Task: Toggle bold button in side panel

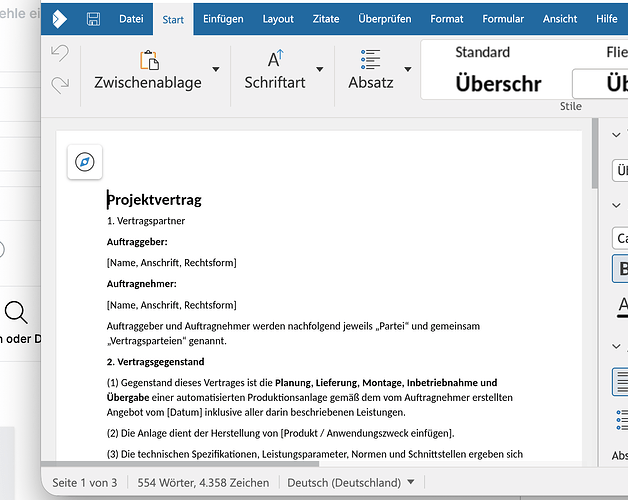Action: pyautogui.click(x=621, y=268)
